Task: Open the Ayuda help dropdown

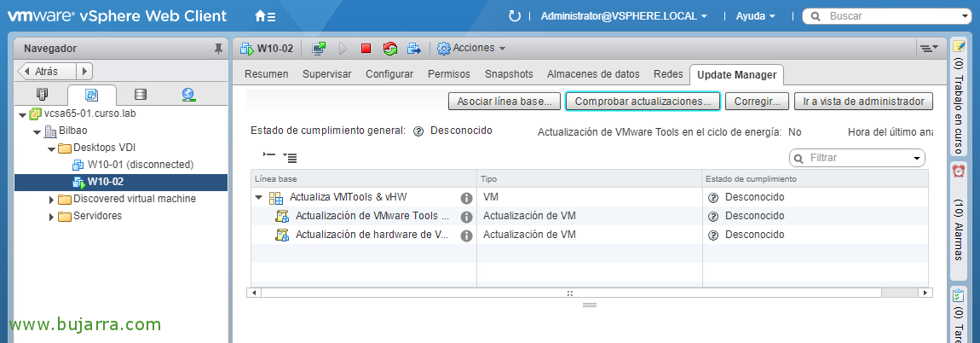Action: point(755,16)
